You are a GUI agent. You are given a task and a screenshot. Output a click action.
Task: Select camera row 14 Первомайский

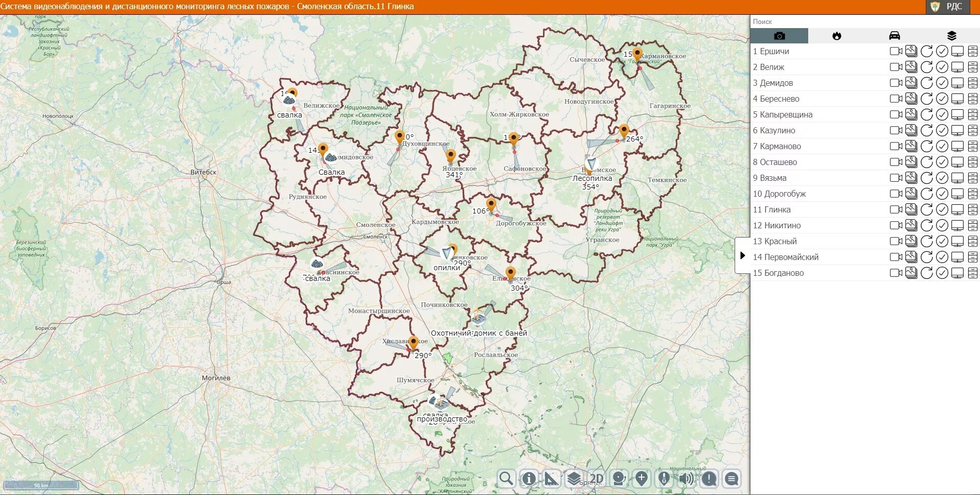(865, 257)
